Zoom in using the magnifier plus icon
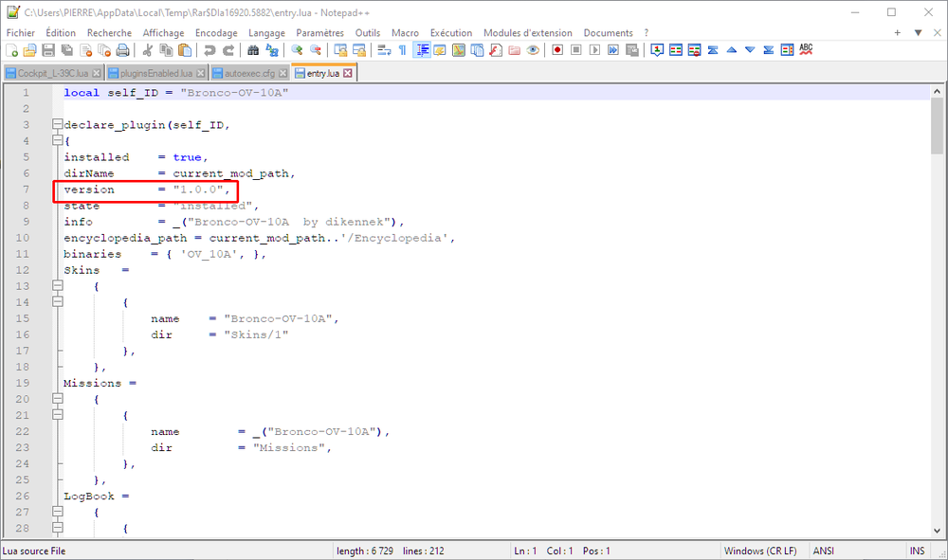948x560 pixels. [x=296, y=50]
